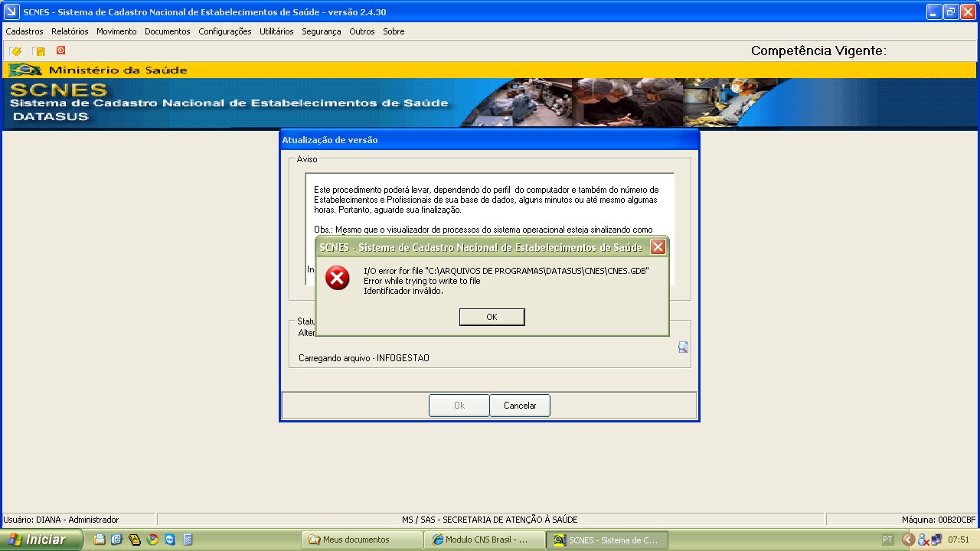Screen dimensions: 980x551
Task: Open the Sobre menu
Action: click(394, 31)
